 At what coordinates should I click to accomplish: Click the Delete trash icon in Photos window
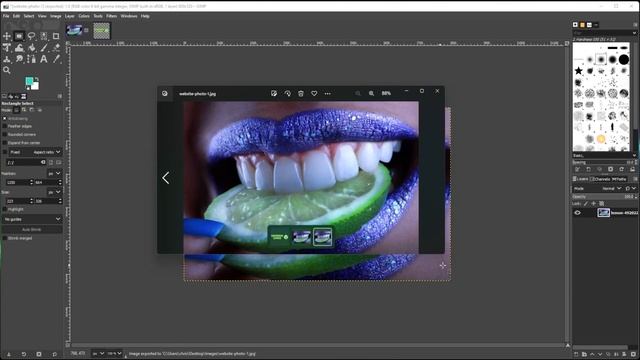point(301,93)
